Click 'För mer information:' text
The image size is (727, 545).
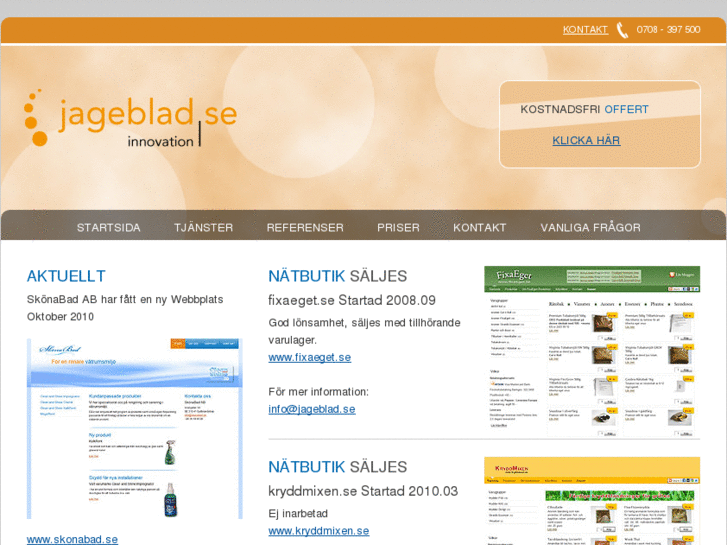319,392
